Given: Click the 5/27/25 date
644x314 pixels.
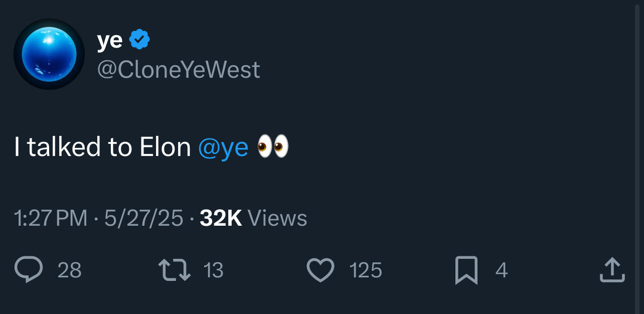Looking at the screenshot, I should (x=143, y=218).
